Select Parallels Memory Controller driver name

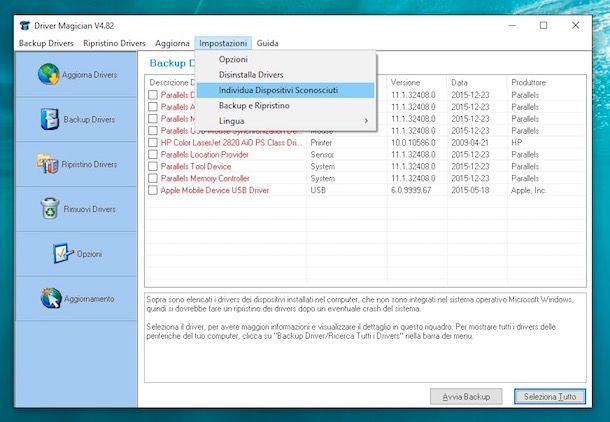coord(205,179)
